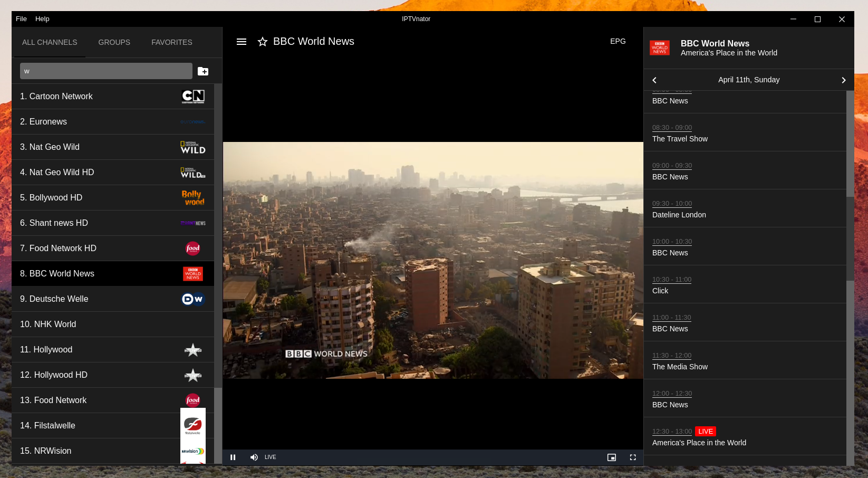Open the channels sidebar hamburger menu
Viewport: 868px width, 478px height.
click(x=242, y=42)
